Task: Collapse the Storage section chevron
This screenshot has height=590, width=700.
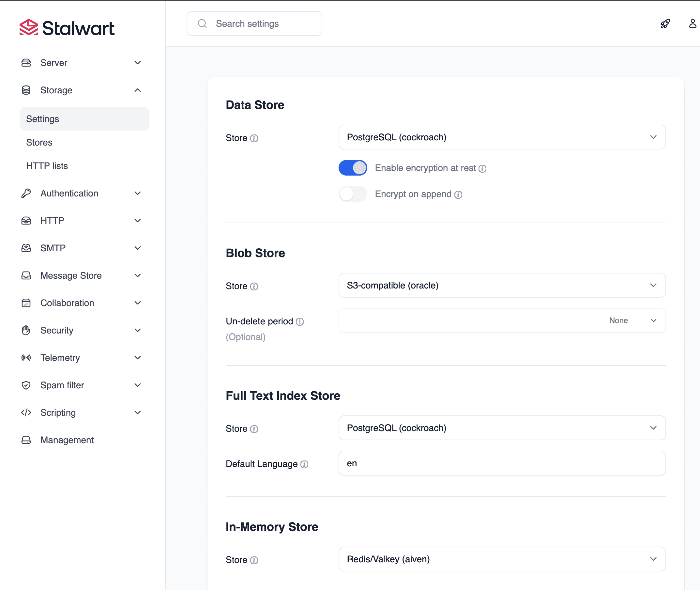Action: [x=137, y=90]
